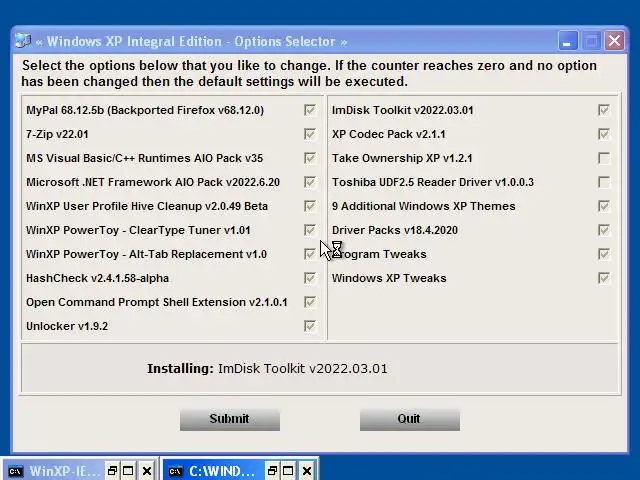
Task: Toggle ImDisk Toolkit v2022.03.01 checkbox
Action: (604, 110)
